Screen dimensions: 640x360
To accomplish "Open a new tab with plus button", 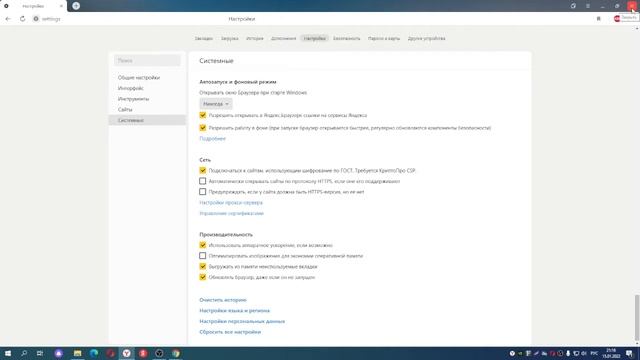I will [76, 6].
